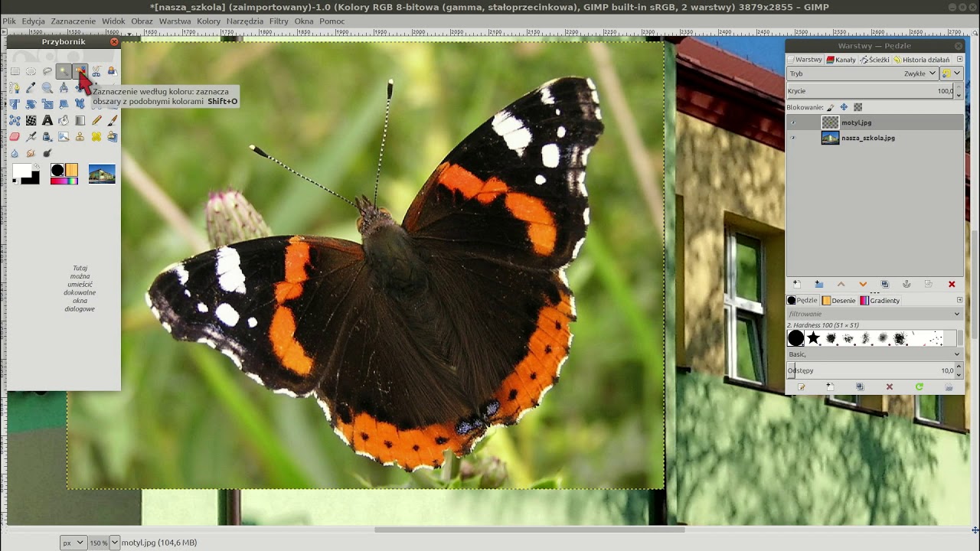Select the Paintbrush tool
The width and height of the screenshot is (980, 551).
click(113, 120)
